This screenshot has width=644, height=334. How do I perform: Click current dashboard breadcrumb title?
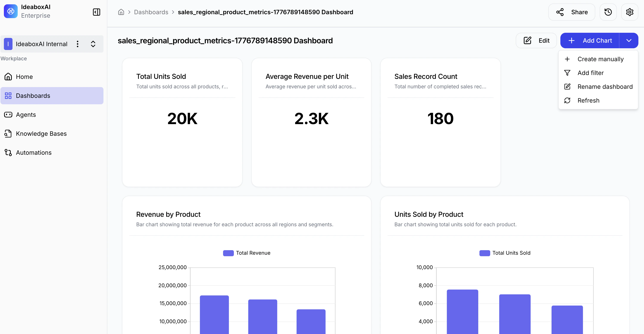(265, 12)
